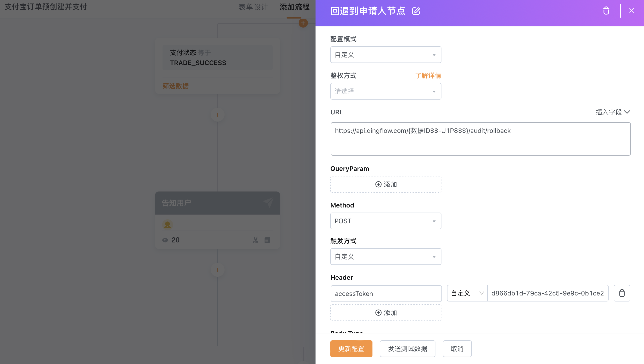
Task: Click 发送测试数据 button
Action: (x=407, y=348)
